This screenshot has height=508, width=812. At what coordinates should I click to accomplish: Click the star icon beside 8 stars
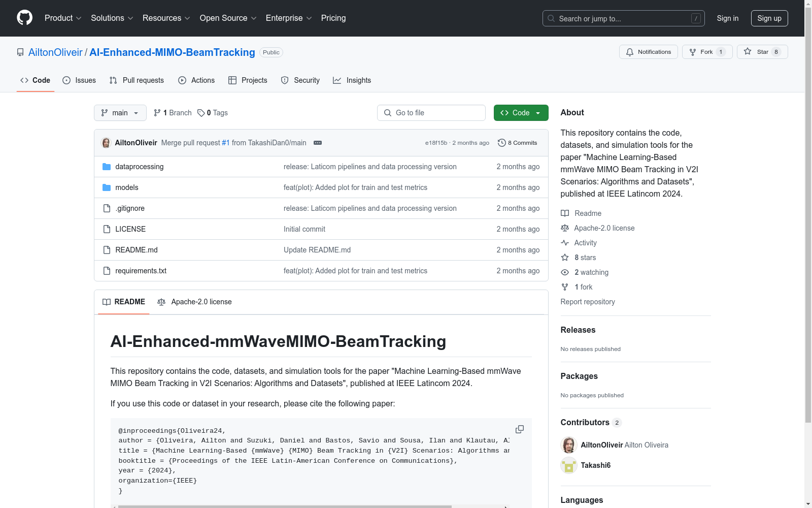[x=565, y=258]
